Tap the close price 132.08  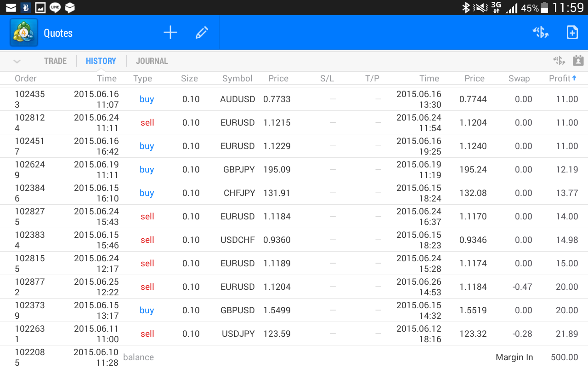[x=473, y=193]
